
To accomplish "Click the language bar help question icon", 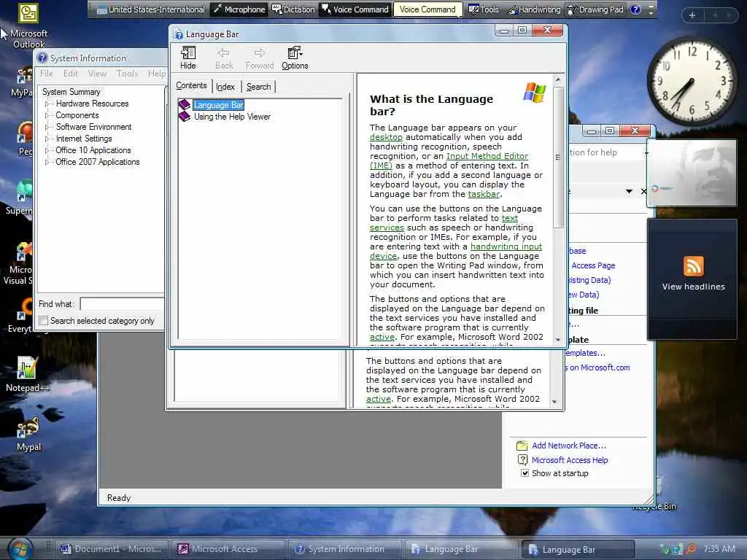I will click(635, 9).
